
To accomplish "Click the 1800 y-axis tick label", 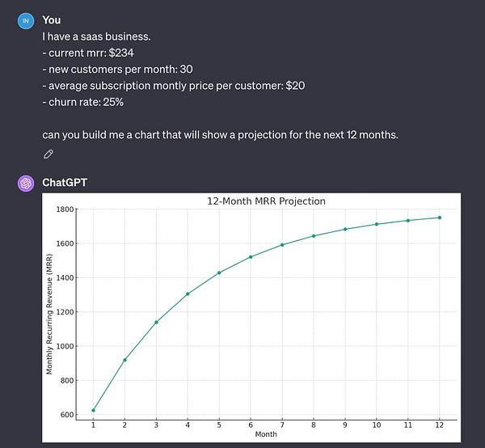I will tap(65, 209).
